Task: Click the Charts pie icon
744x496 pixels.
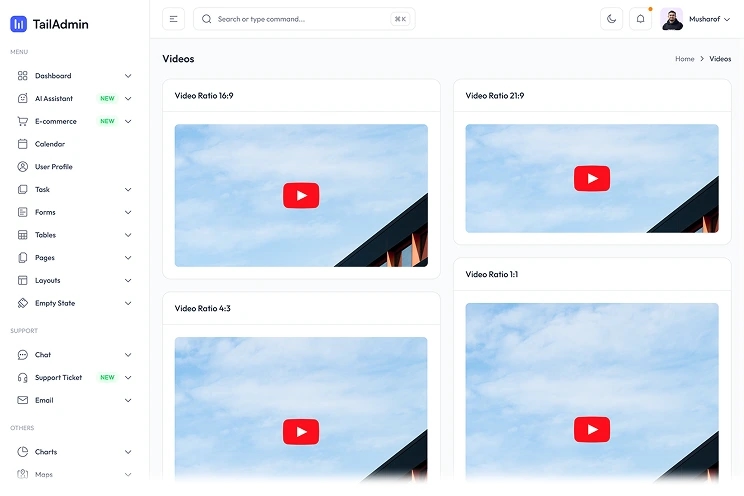Action: [x=22, y=452]
